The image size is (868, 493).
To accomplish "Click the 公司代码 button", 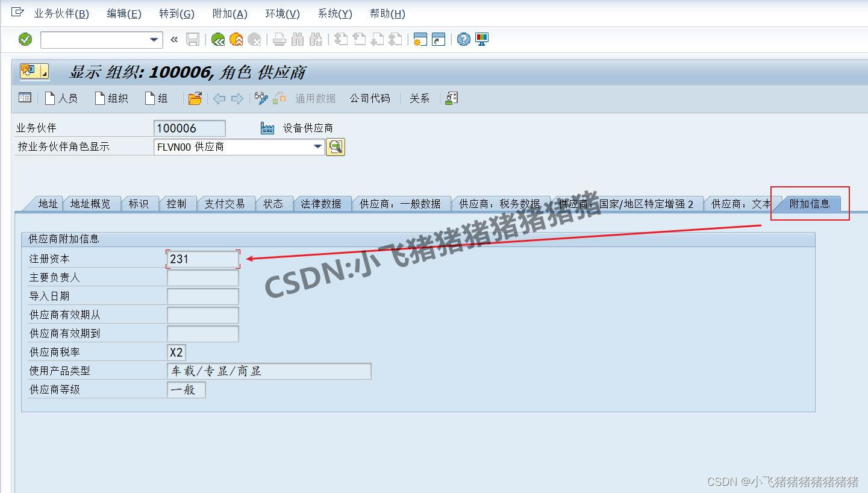I will click(370, 98).
